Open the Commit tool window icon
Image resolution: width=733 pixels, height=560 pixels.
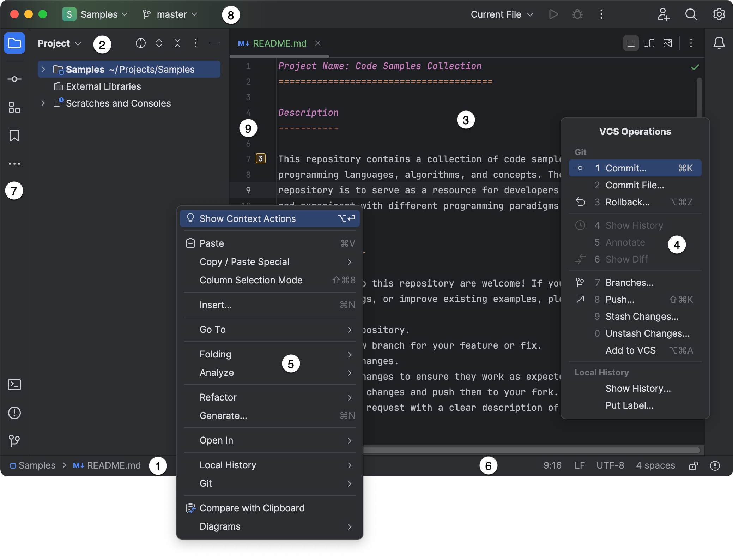pyautogui.click(x=14, y=79)
